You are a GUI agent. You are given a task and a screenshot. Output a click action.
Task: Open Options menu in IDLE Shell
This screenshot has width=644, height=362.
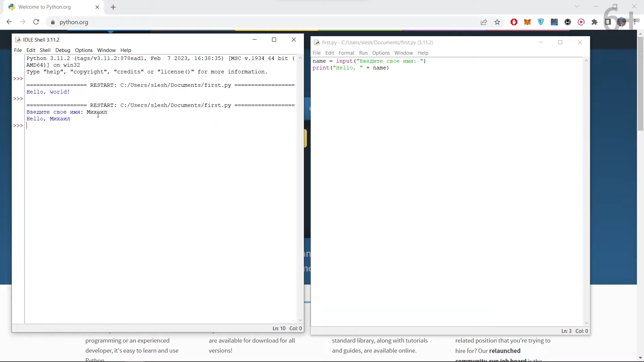pyautogui.click(x=84, y=50)
